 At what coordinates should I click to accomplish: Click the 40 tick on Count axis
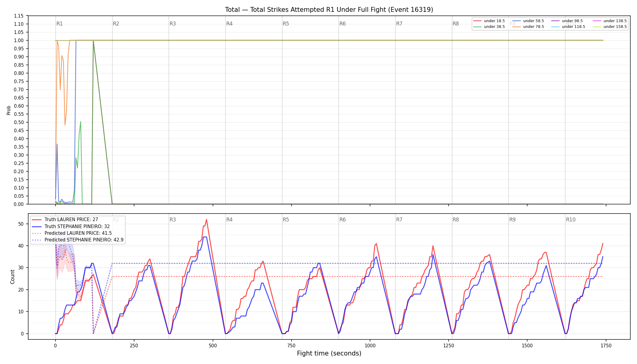(21, 246)
